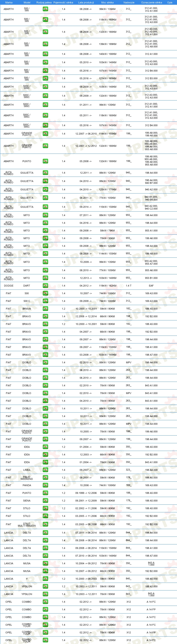Select production years '09.1999 -> 12.2006'

point(86,493)
